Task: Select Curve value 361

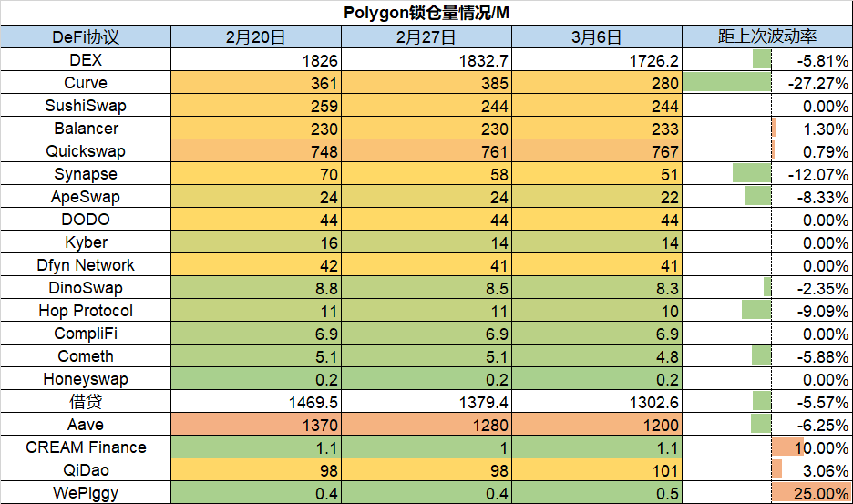Action: tap(256, 82)
